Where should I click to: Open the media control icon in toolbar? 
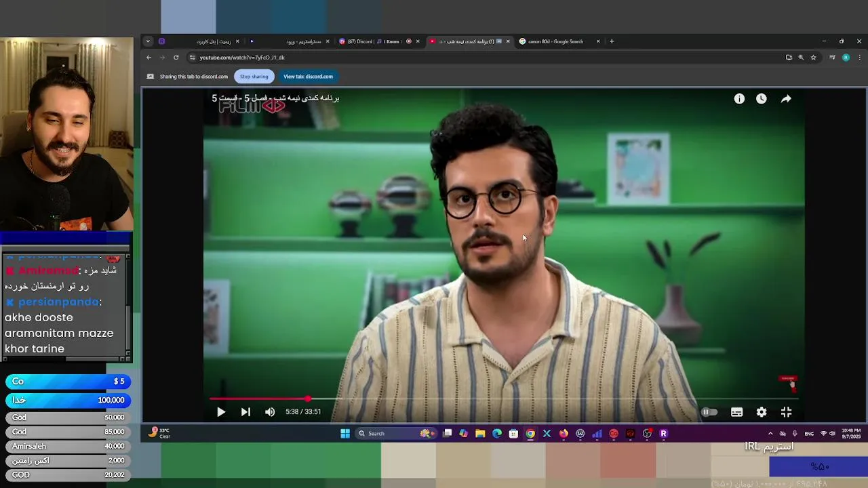tap(832, 58)
